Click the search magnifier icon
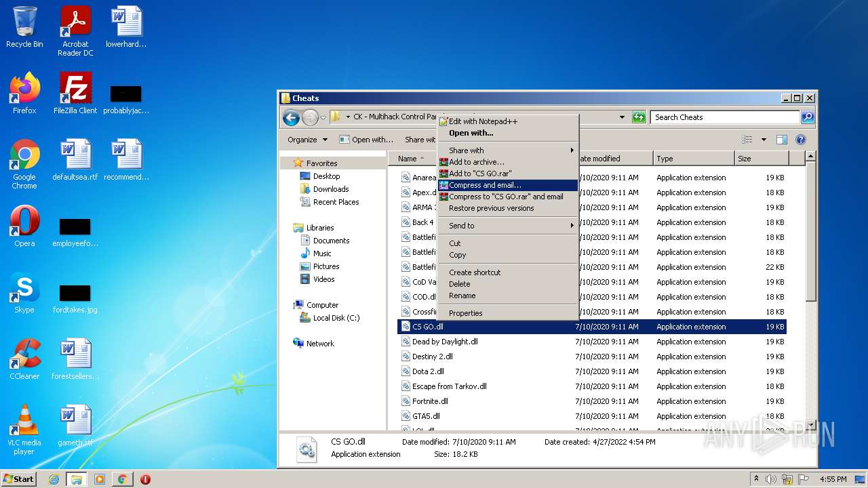This screenshot has width=868, height=488. pyautogui.click(x=807, y=117)
